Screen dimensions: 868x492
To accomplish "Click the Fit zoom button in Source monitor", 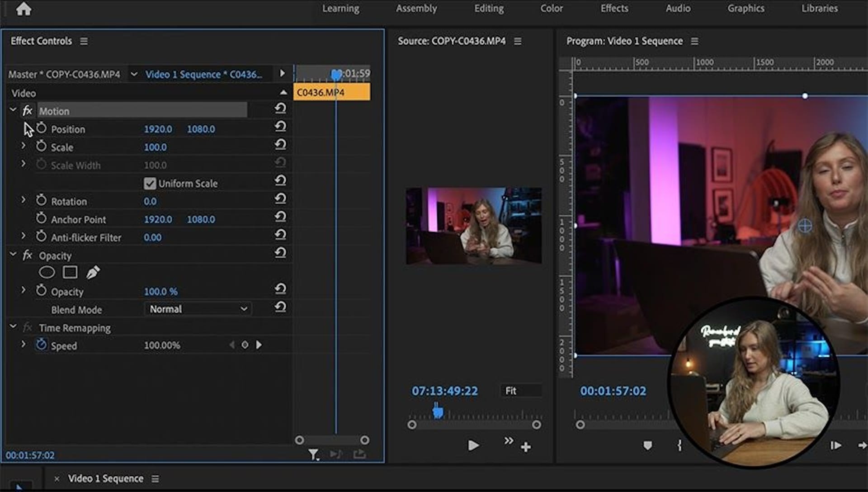I will 520,391.
